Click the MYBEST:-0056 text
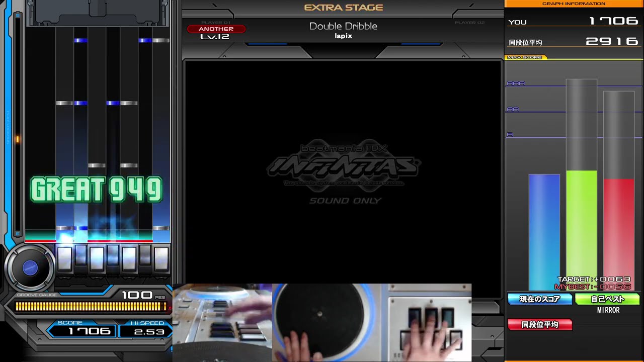 (593, 287)
